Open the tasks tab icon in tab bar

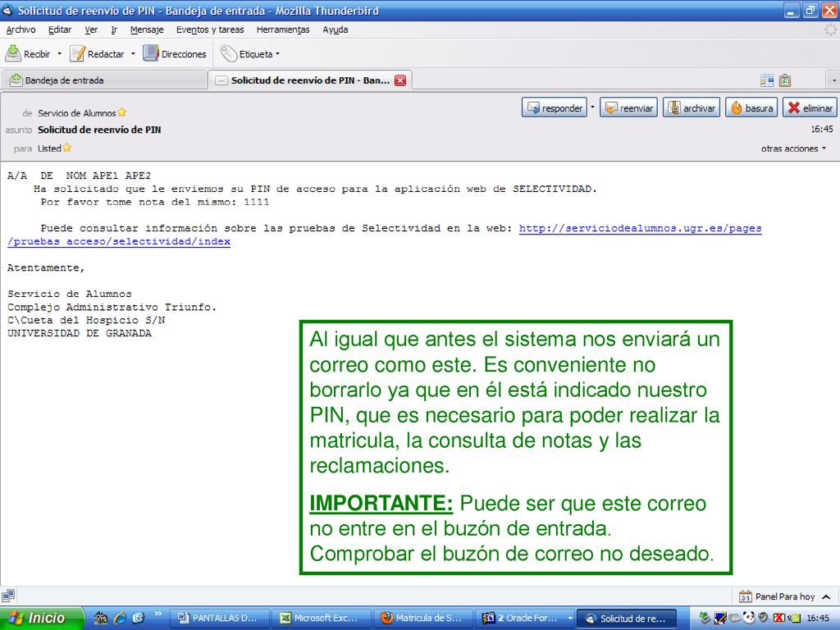[785, 80]
